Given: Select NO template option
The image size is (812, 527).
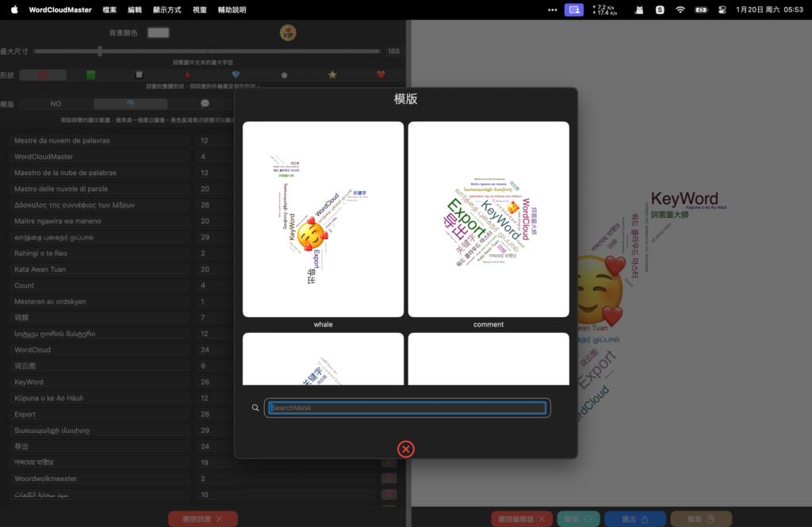Looking at the screenshot, I should 56,104.
